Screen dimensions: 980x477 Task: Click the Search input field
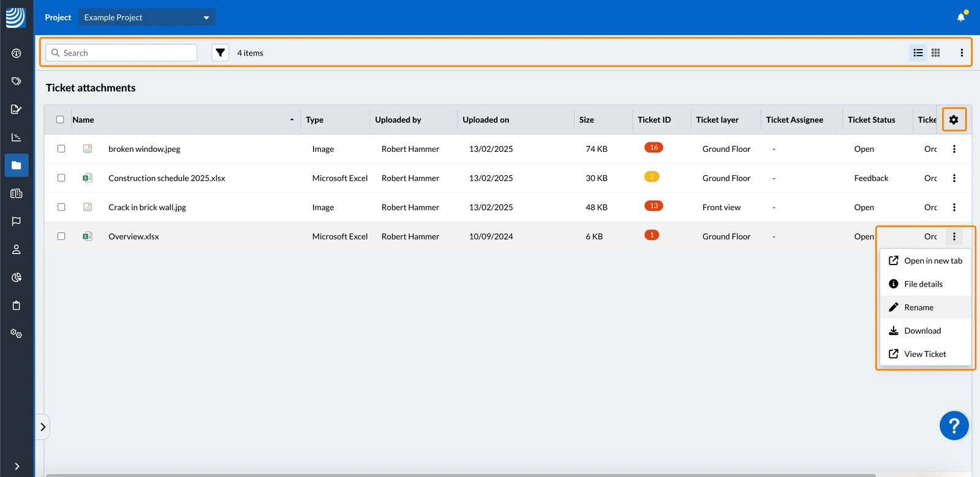121,53
